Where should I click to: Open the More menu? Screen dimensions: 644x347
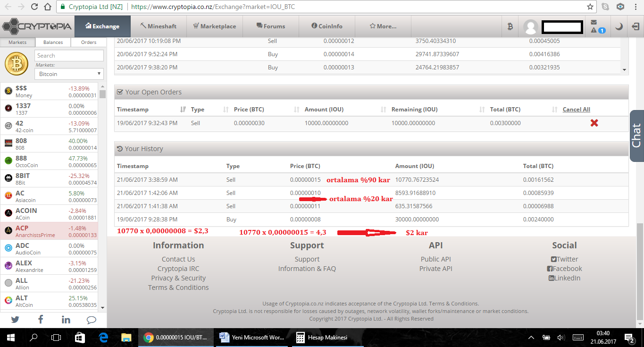(383, 26)
